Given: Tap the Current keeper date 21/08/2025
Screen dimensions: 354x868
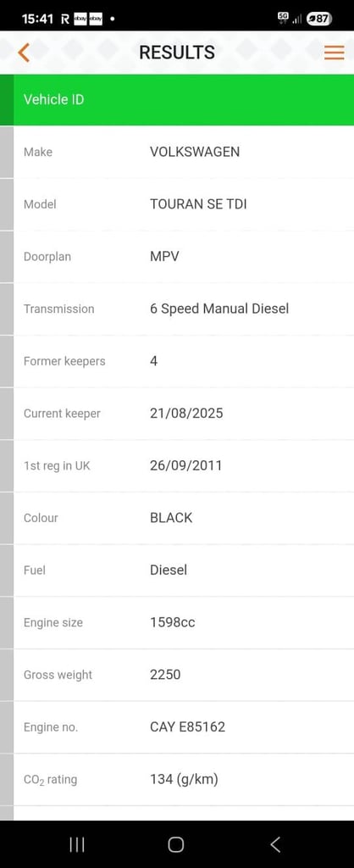Looking at the screenshot, I should (186, 414).
